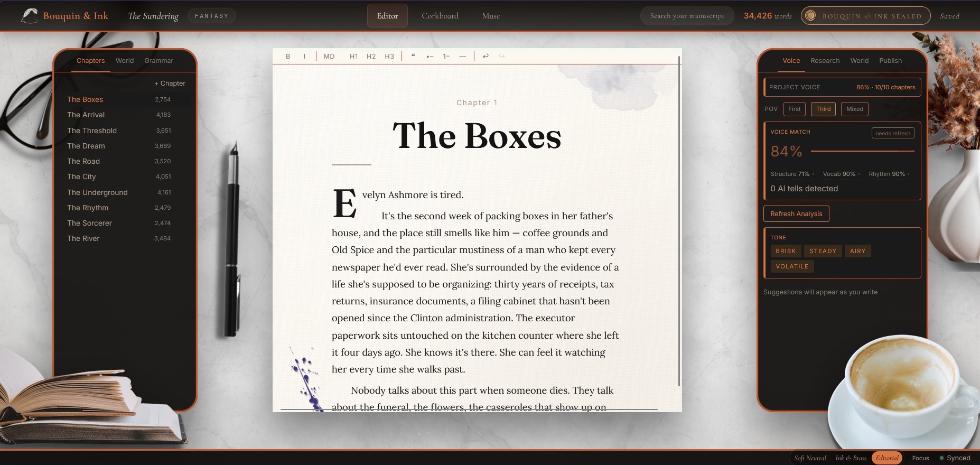Select the VOLATILE tone tag
980x465 pixels.
tap(792, 266)
